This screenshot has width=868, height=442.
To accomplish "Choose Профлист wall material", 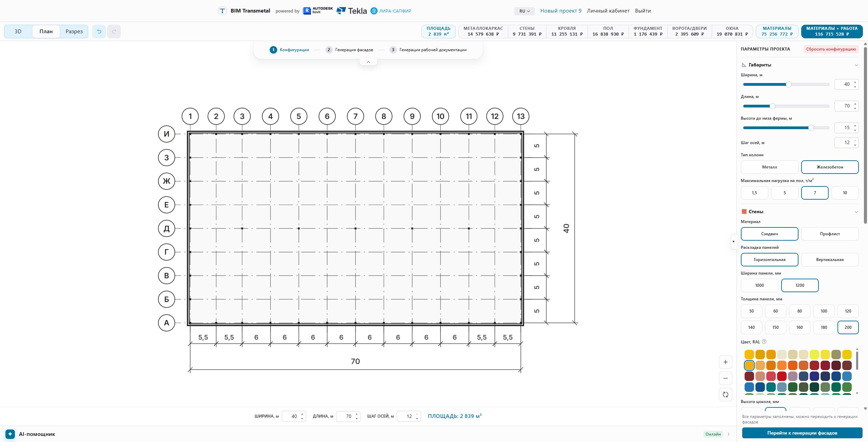I will (x=830, y=234).
